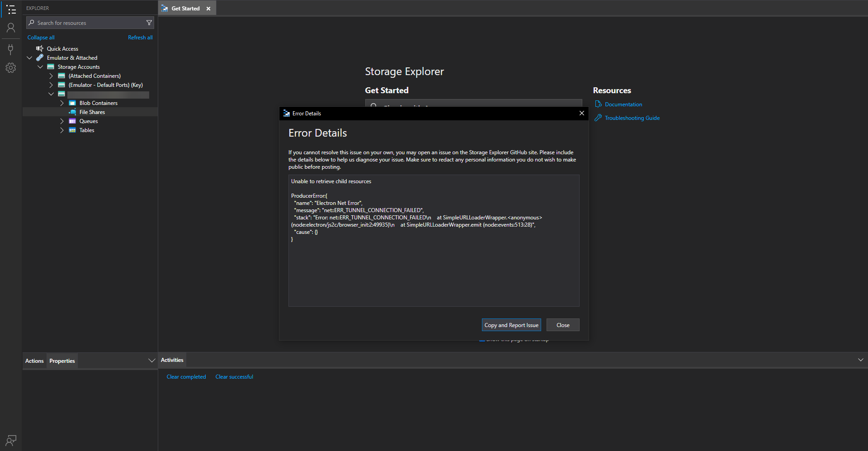Collapse the Actions and Properties panel
The width and height of the screenshot is (868, 451).
pyautogui.click(x=151, y=360)
